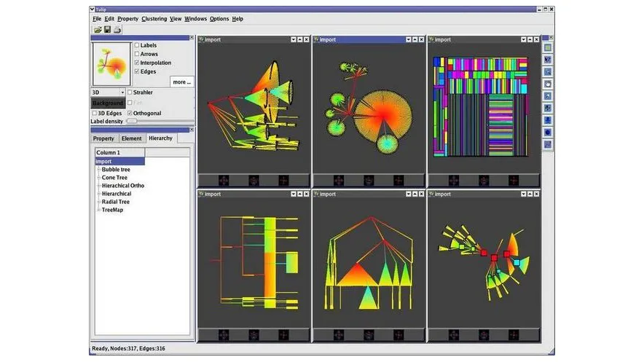Open the Property menu
The height and width of the screenshot is (362, 644).
127,19
